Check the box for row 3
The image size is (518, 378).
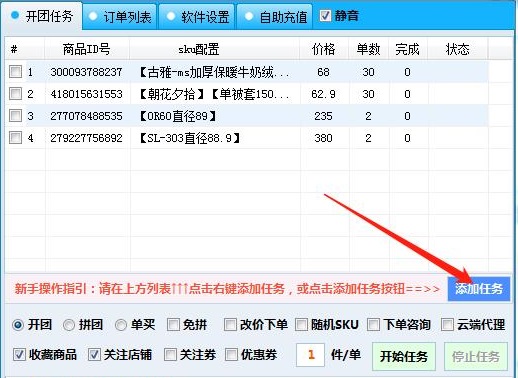click(15, 116)
